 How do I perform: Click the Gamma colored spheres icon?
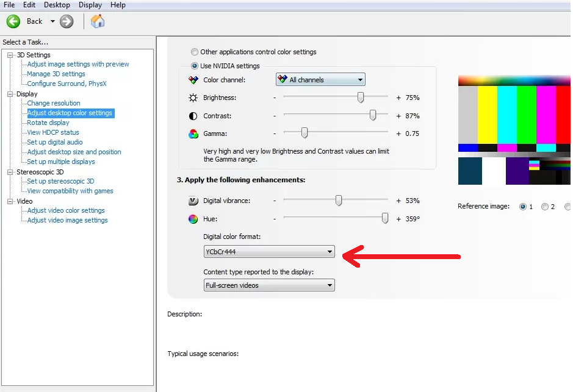[193, 134]
